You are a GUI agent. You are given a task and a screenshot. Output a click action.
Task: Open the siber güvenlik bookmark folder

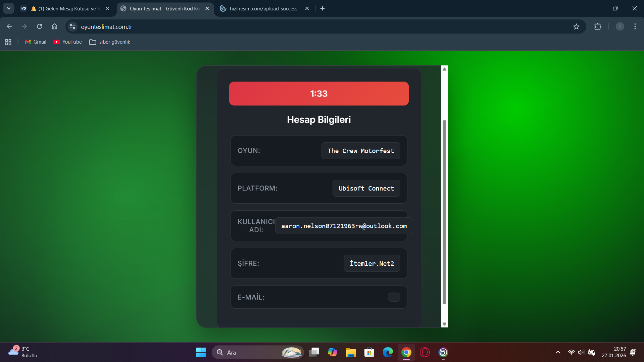[110, 42]
